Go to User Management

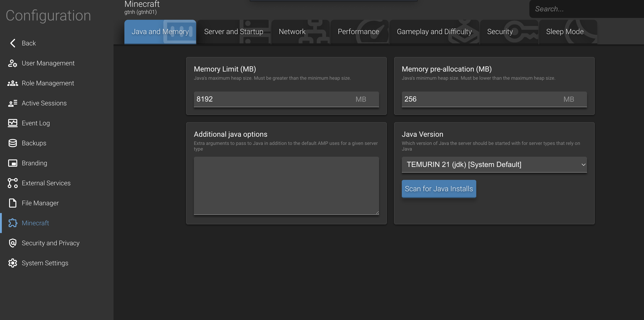click(x=57, y=63)
